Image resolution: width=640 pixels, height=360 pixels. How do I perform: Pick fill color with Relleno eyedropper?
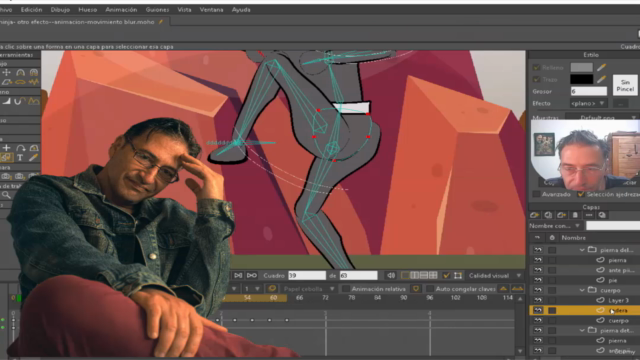tap(601, 67)
